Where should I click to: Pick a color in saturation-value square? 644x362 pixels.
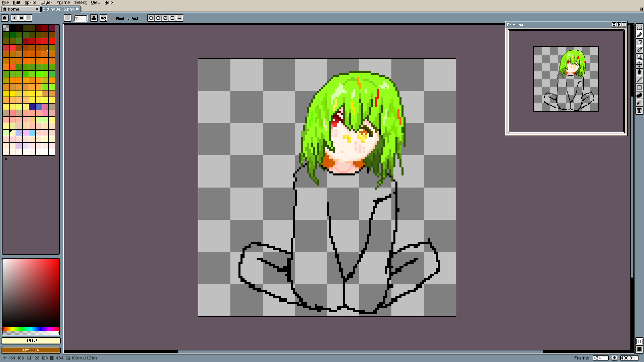(31, 293)
